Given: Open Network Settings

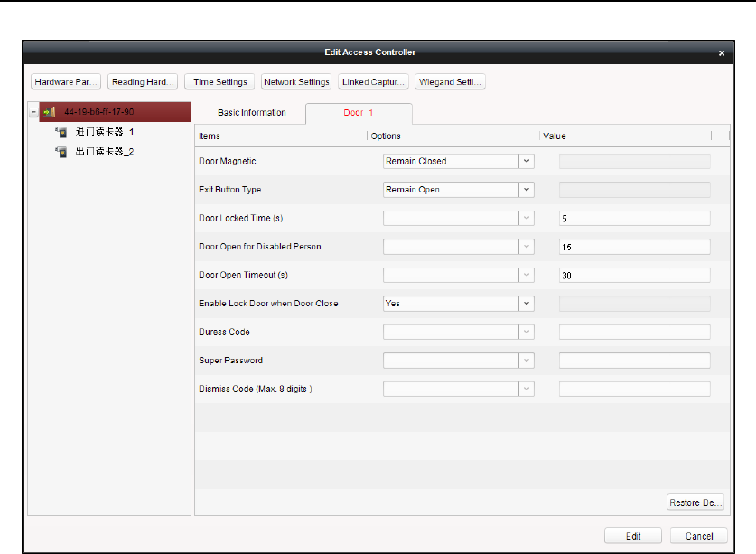Looking at the screenshot, I should 296,82.
